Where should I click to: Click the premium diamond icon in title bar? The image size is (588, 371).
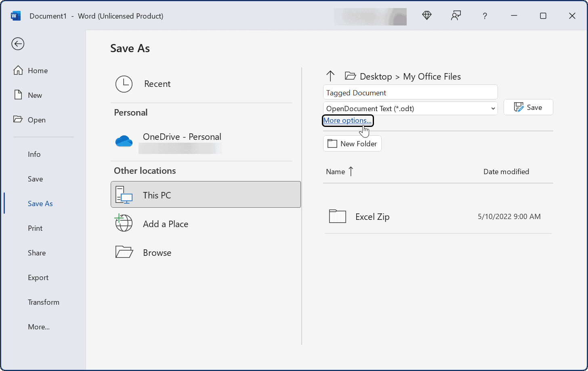[x=426, y=16]
